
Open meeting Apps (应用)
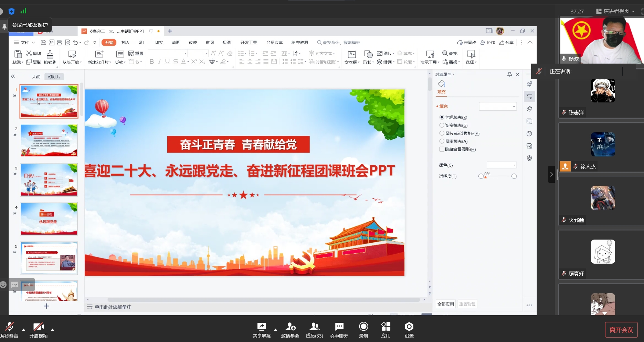point(386,330)
